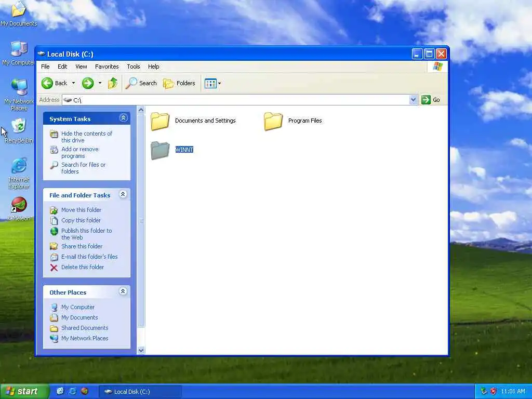This screenshot has height=399, width=532.
Task: Open the Edit menu
Action: [x=62, y=66]
